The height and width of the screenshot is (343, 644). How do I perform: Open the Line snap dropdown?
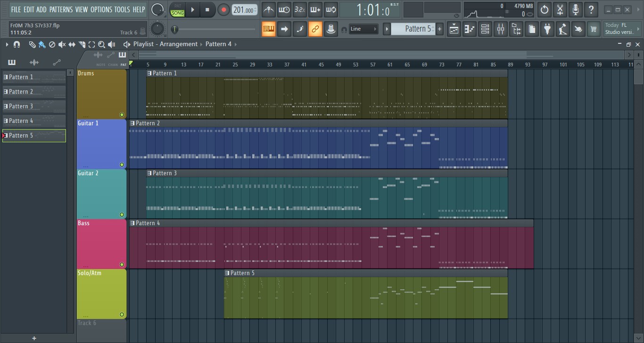click(363, 29)
